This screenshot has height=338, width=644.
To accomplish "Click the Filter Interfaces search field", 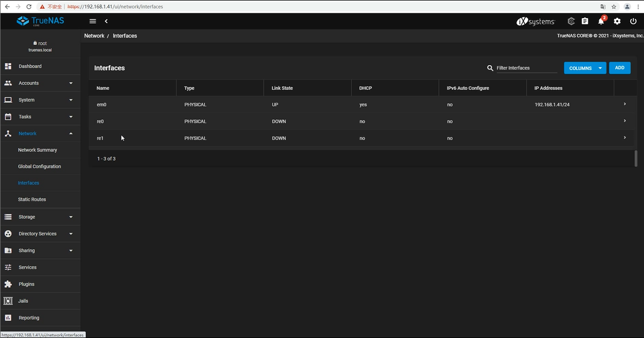I will pos(526,68).
